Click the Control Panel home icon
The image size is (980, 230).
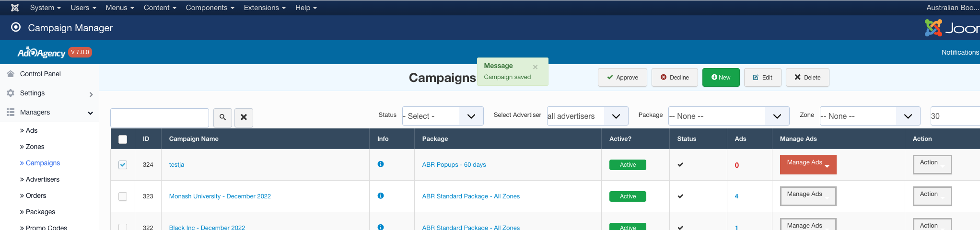[11, 74]
